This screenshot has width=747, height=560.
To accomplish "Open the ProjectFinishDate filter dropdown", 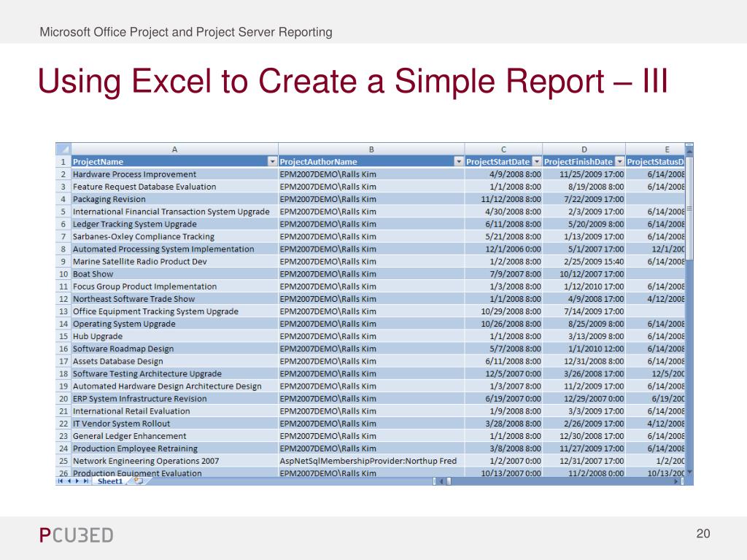I will 620,162.
